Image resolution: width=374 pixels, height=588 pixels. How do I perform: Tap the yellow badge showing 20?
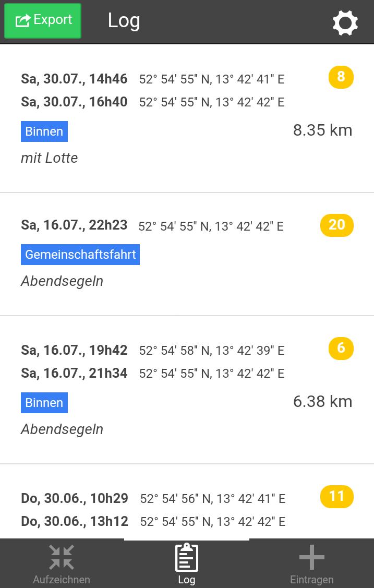[336, 225]
